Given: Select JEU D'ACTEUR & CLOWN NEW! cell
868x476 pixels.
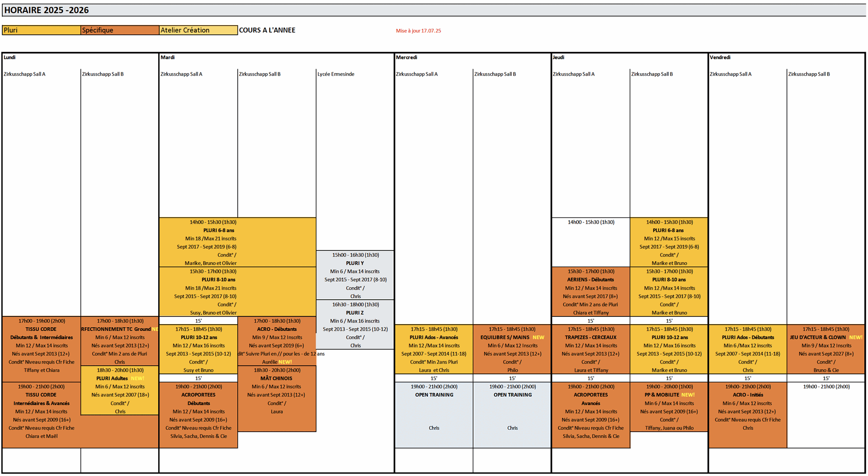Looking at the screenshot, I should pyautogui.click(x=826, y=338).
